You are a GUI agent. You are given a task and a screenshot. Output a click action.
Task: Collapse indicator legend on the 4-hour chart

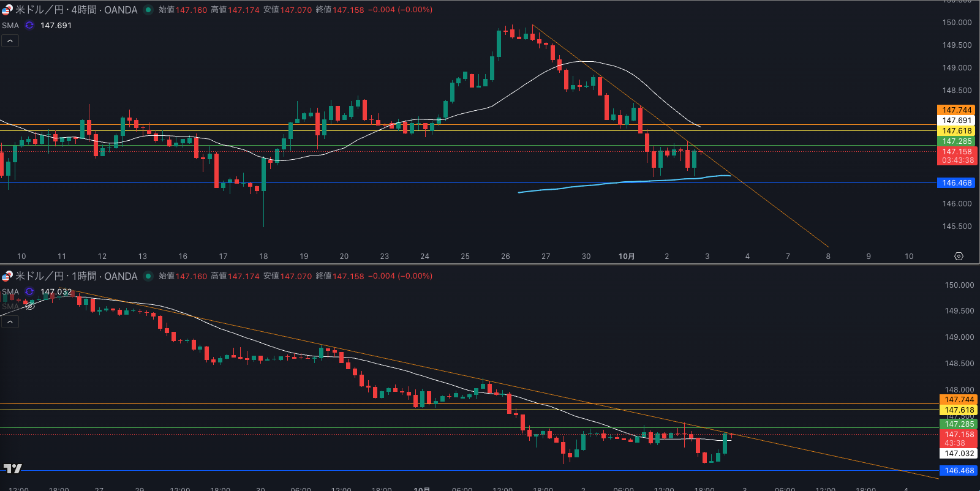10,41
